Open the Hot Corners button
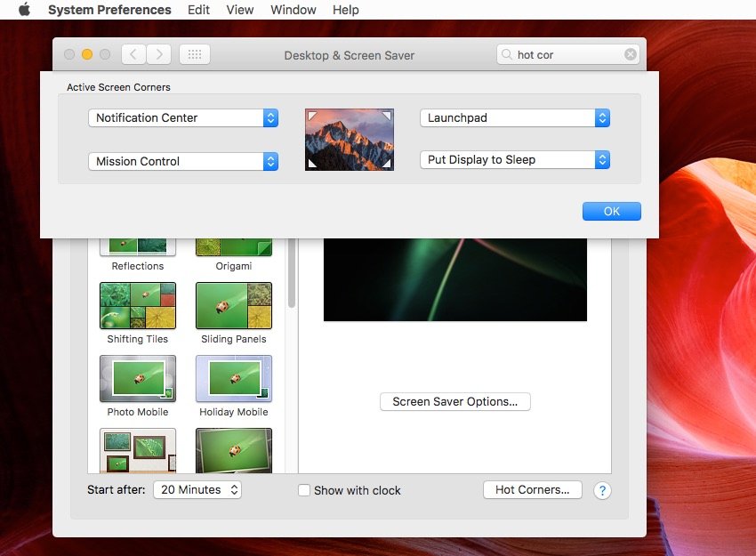The image size is (756, 556). click(532, 490)
